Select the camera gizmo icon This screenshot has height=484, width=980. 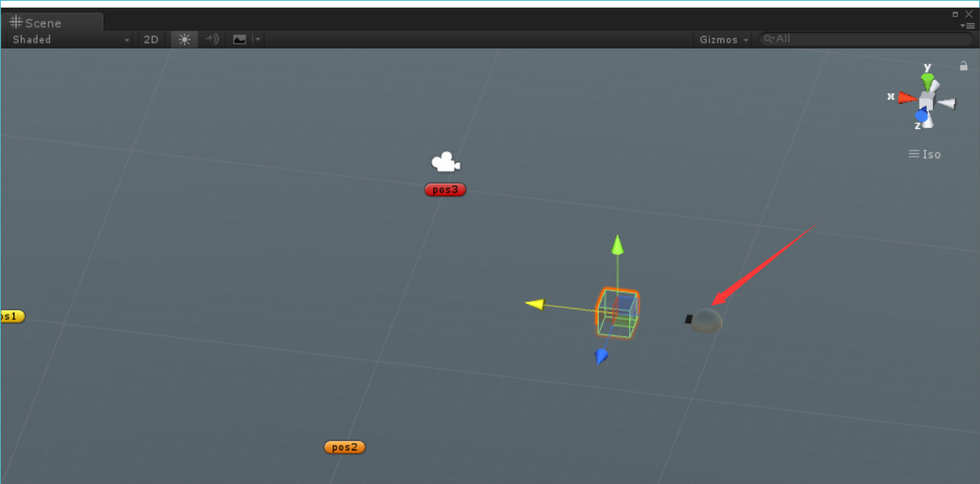[445, 162]
